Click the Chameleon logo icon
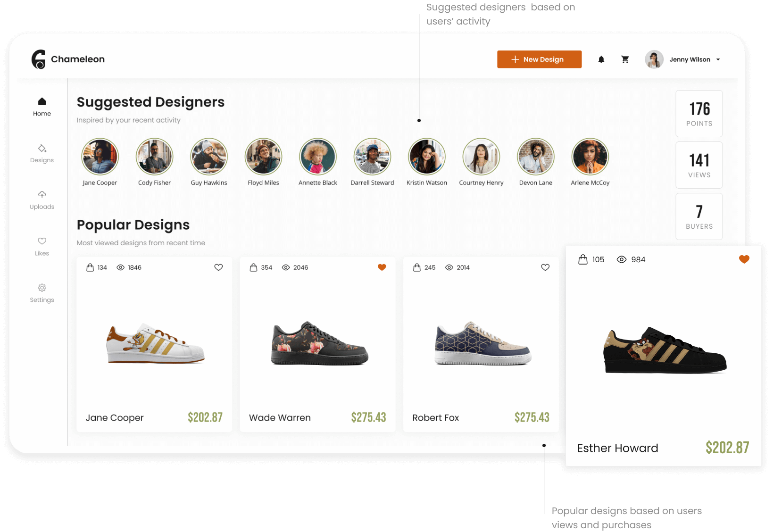782x532 pixels. (39, 59)
